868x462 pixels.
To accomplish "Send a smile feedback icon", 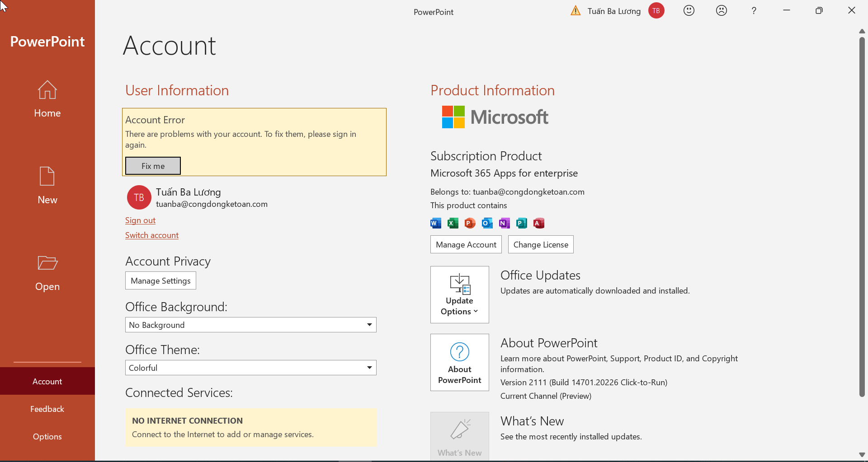I will (x=689, y=10).
